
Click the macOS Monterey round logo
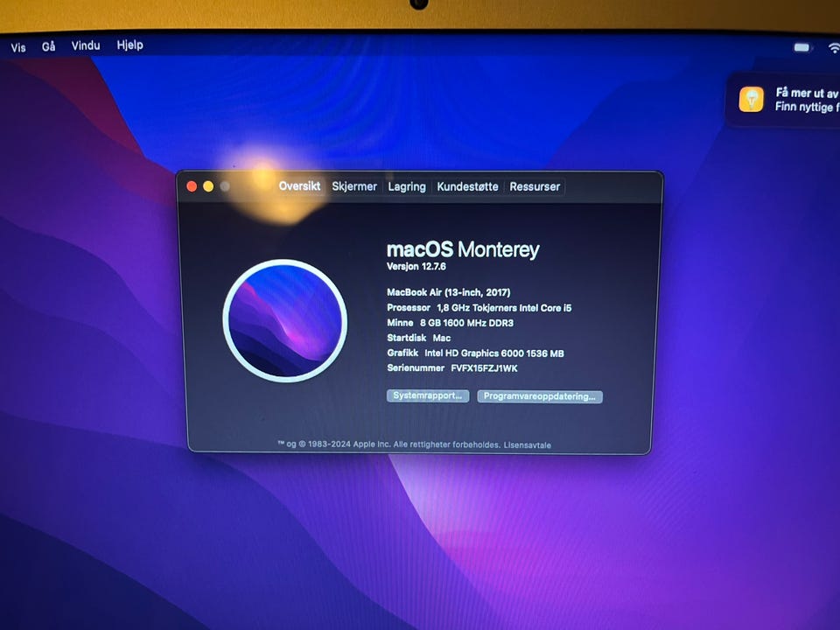(285, 321)
